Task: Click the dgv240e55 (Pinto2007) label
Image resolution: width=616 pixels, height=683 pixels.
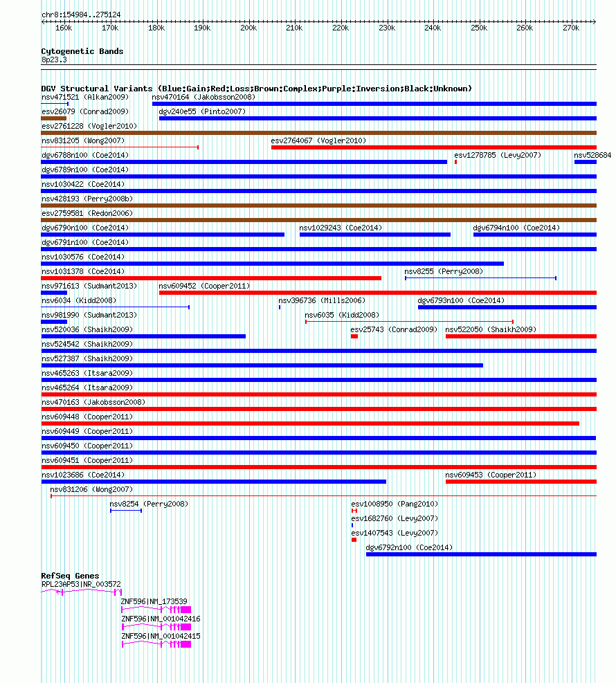Action: 202,111
